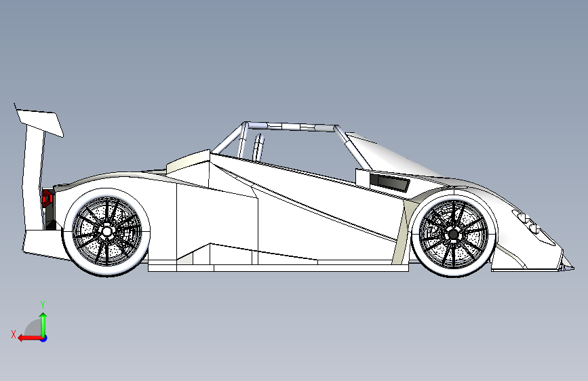Viewport: 588px width, 381px height.
Task: Select the dark side air intake
Action: (x=390, y=182)
